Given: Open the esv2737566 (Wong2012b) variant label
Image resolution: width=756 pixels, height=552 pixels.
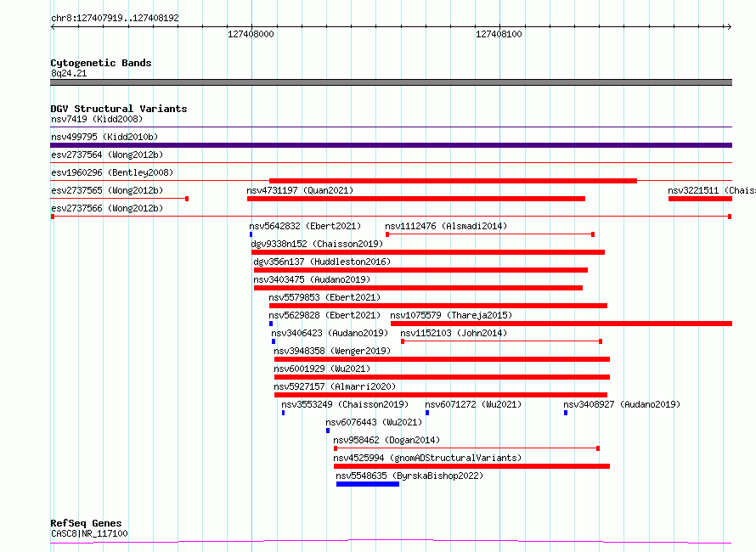Looking at the screenshot, I should coord(107,208).
